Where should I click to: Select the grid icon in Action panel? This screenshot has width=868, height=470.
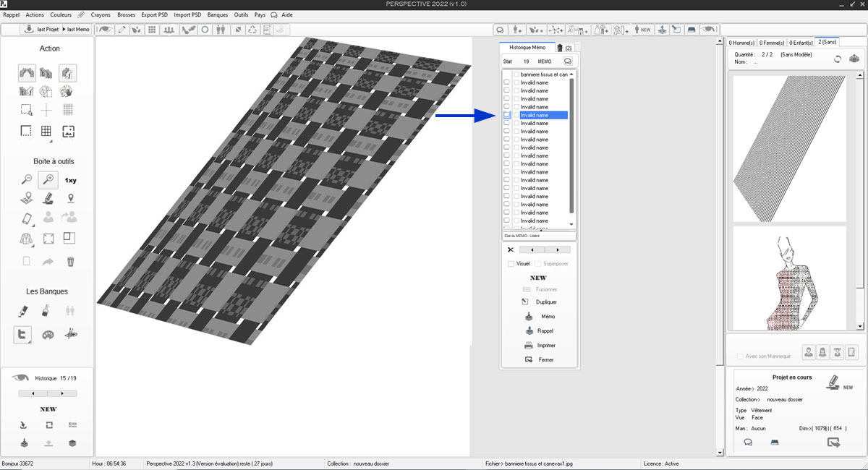click(46, 131)
